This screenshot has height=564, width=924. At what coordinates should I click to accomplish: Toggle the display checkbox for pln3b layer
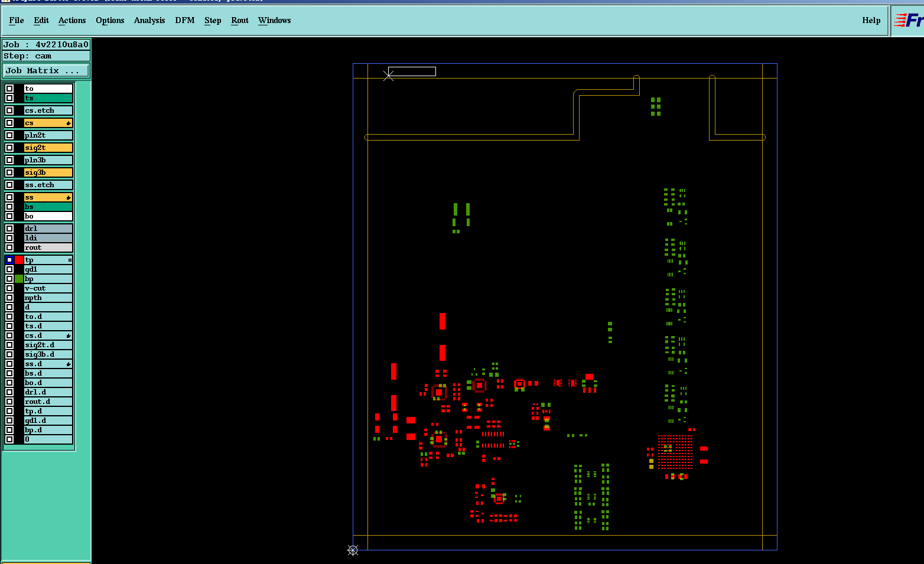(x=9, y=160)
